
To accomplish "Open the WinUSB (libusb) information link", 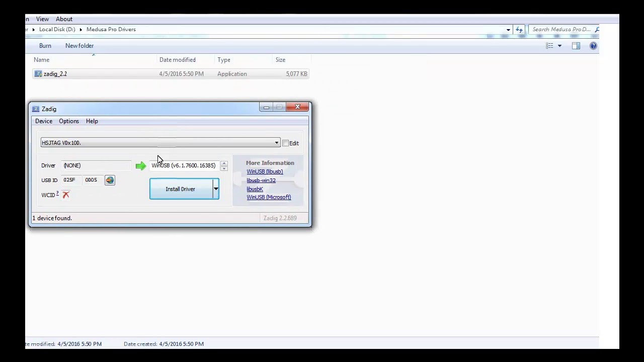I will (265, 171).
